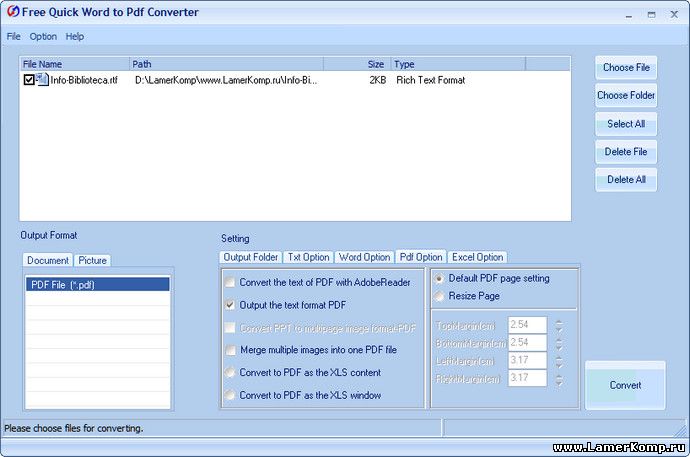690x457 pixels.
Task: Switch to the Picture format tab
Action: [x=93, y=260]
